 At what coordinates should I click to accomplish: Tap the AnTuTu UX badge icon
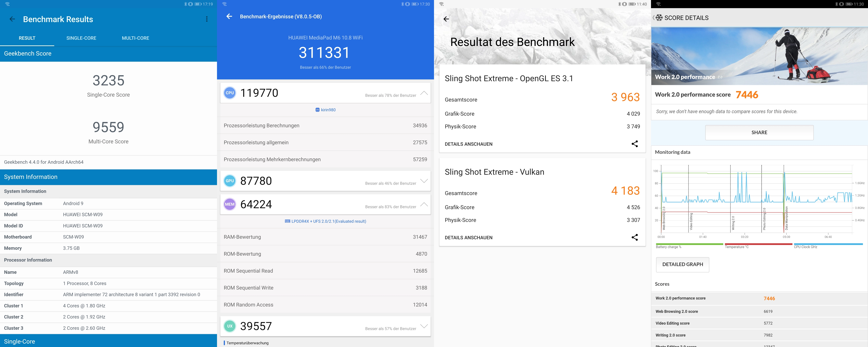pyautogui.click(x=230, y=326)
